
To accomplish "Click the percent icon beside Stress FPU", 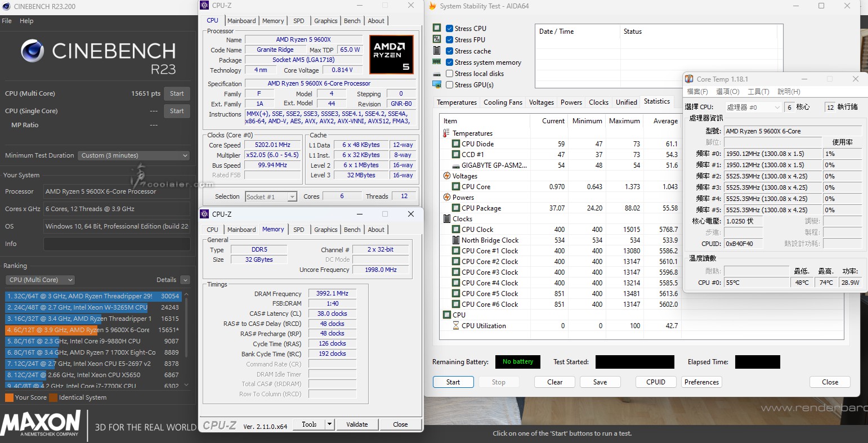I will (437, 39).
